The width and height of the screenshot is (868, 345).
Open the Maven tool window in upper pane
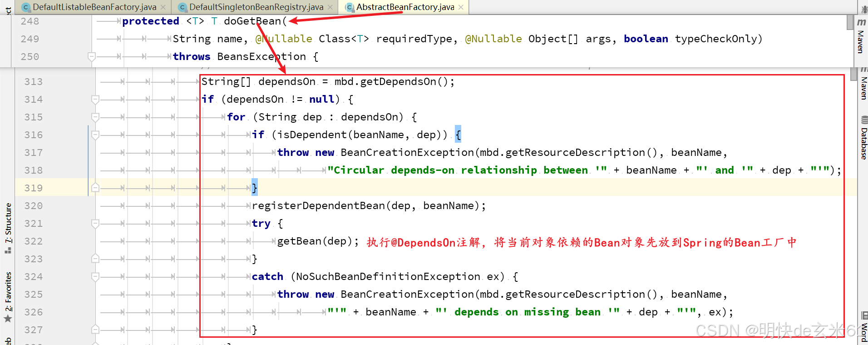[861, 36]
